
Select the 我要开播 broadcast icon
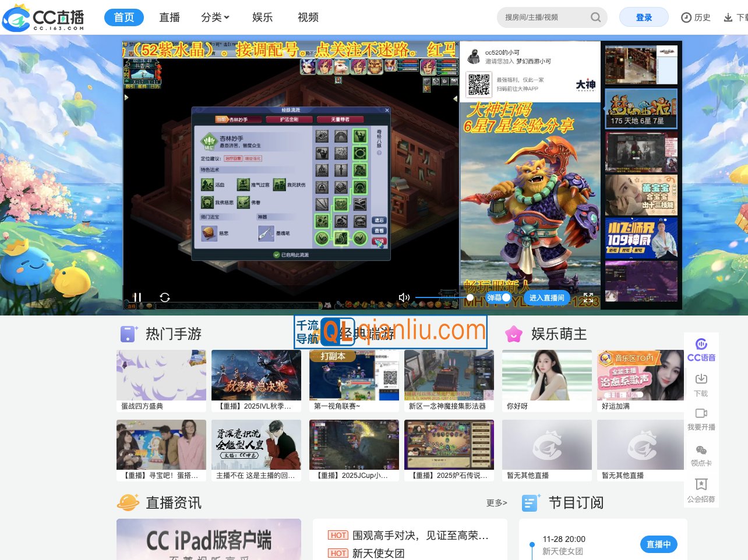point(701,418)
